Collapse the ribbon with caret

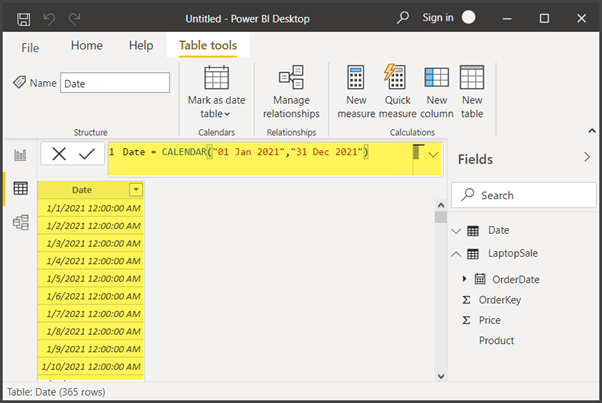592,131
